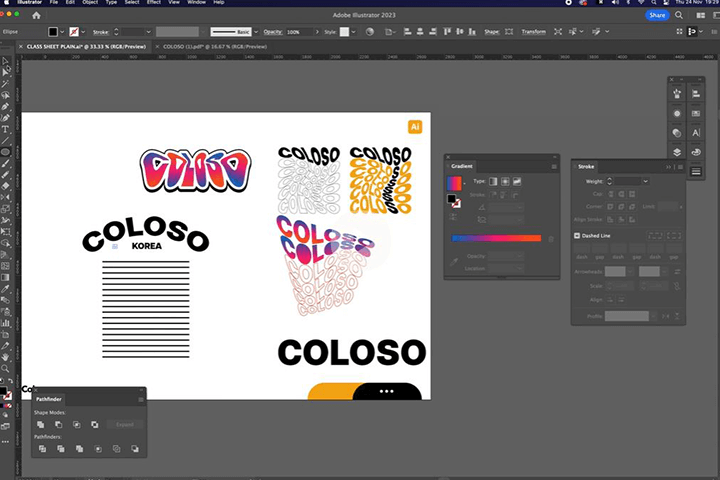Viewport: 720px width, 480px height.
Task: Click the Opacity 100% input field
Action: (x=298, y=32)
